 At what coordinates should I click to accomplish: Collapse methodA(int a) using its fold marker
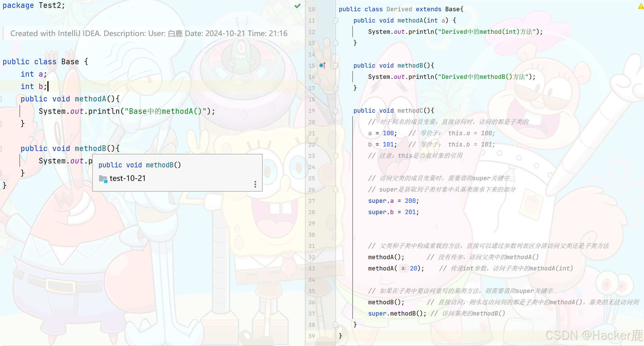[x=336, y=21]
